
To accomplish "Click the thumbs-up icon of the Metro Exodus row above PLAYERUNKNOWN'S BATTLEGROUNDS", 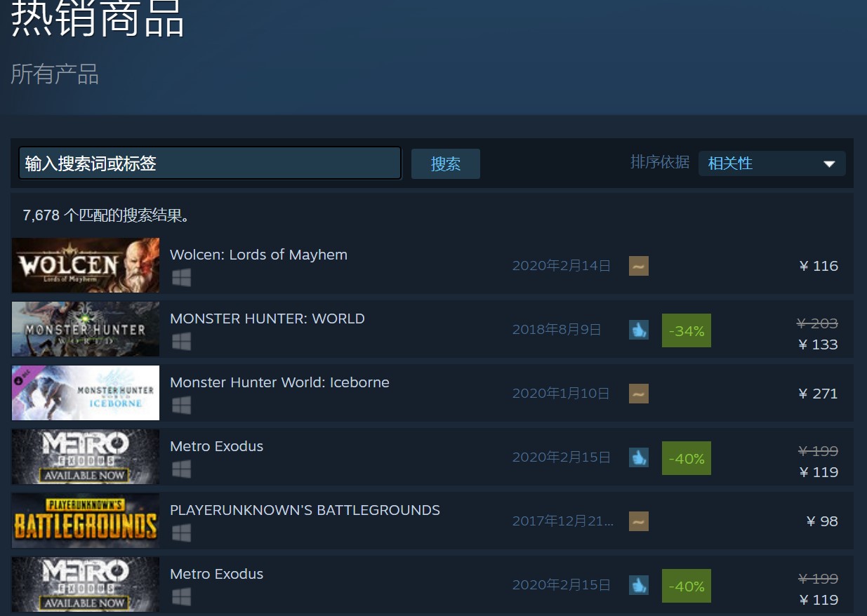I will click(639, 457).
